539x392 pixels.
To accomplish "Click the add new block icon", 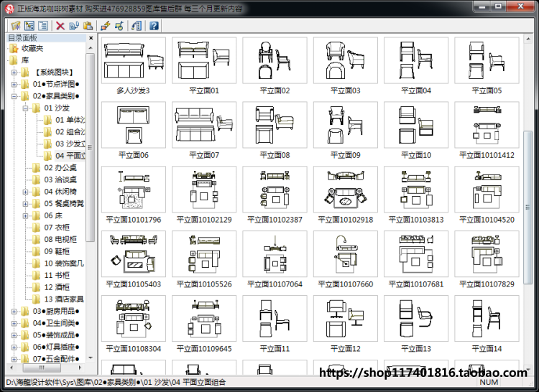I will 119,26.
